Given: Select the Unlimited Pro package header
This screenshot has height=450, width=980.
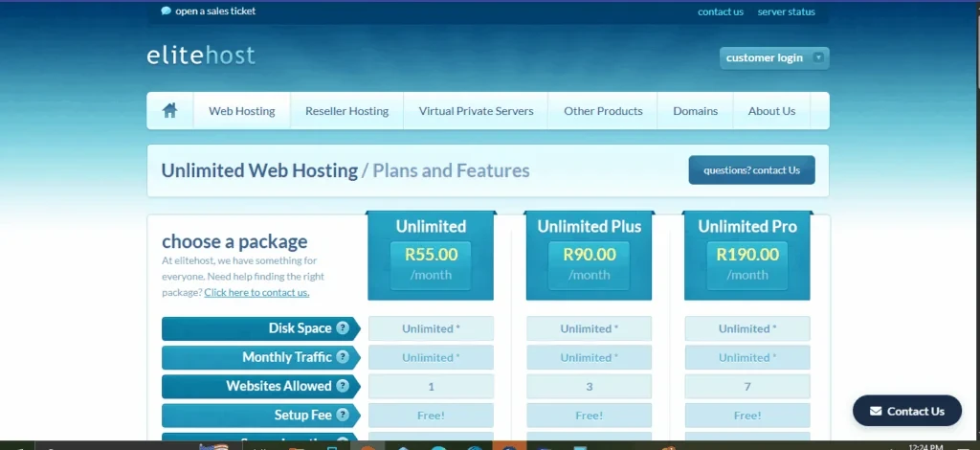Looking at the screenshot, I should click(747, 226).
